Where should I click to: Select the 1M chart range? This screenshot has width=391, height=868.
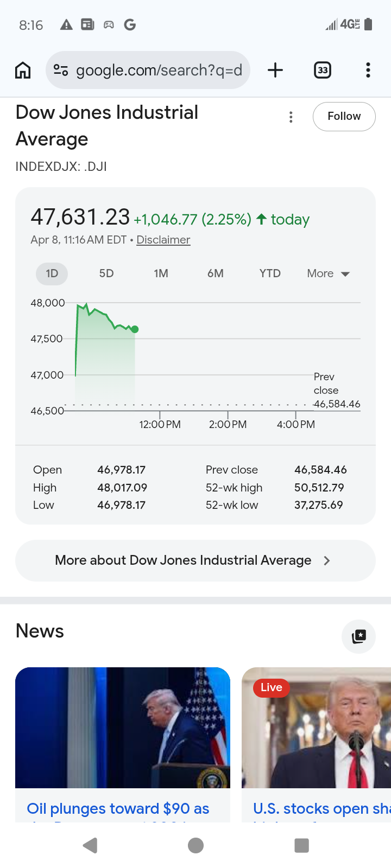click(x=161, y=273)
